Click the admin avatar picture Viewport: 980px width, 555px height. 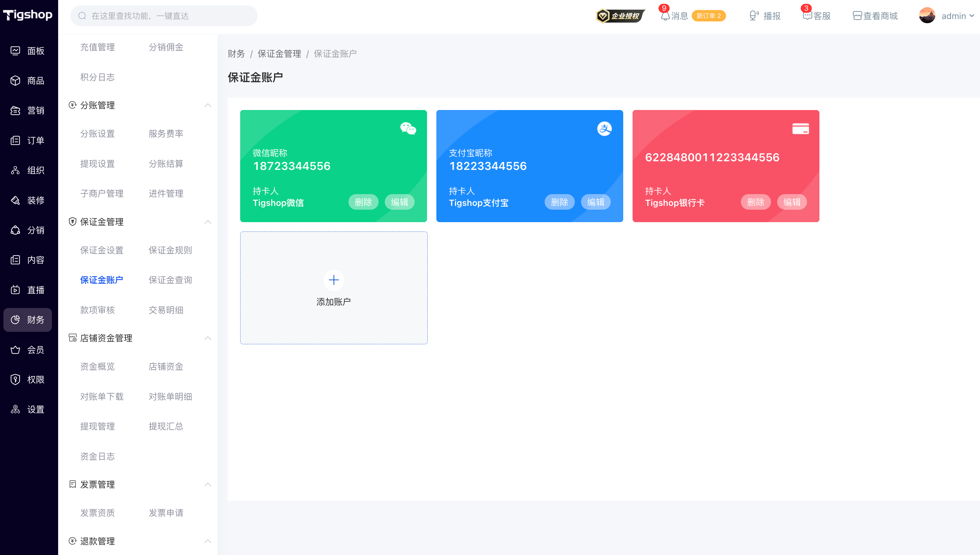click(927, 15)
